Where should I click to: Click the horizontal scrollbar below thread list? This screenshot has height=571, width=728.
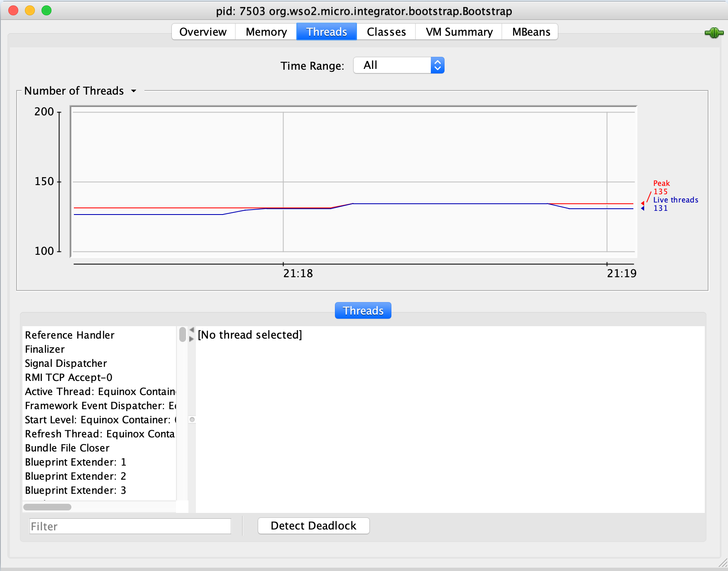pos(47,507)
